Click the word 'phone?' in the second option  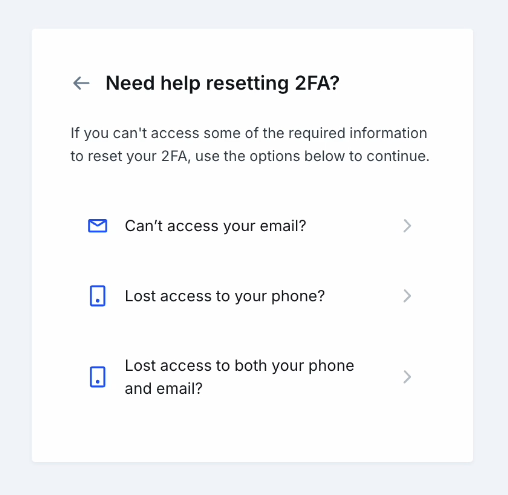[298, 296]
